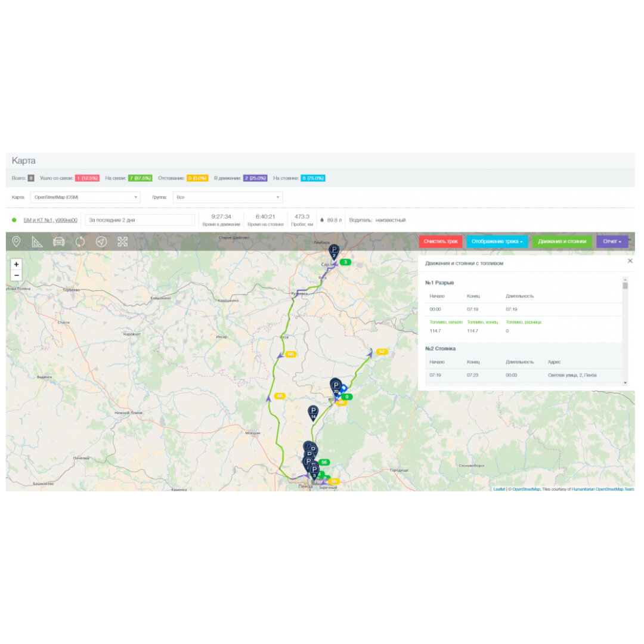The height and width of the screenshot is (644, 644).
Task: Click the address Светлая улица, 2, Пенза
Action: (x=572, y=376)
